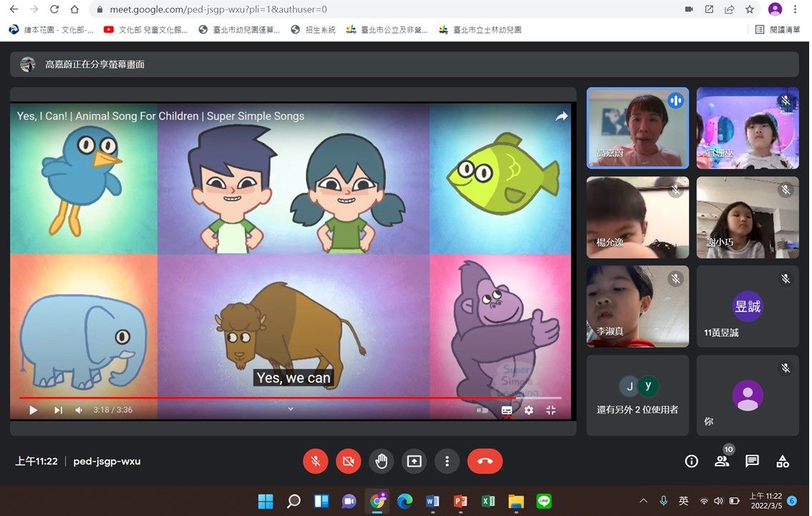This screenshot has height=516, width=812.
Task: Open LINE from the taskbar
Action: 544,501
